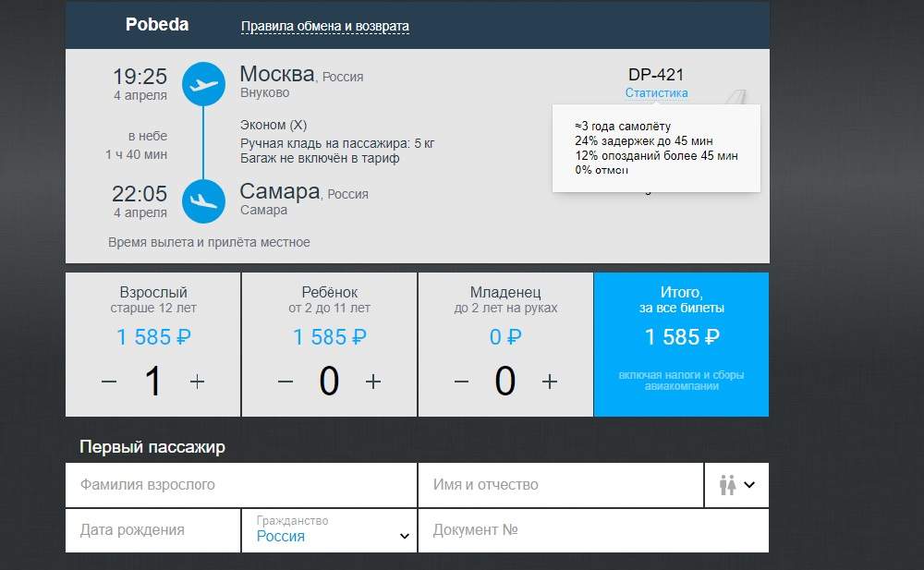The height and width of the screenshot is (570, 924).
Task: Reduce infant passenger count with minus
Action: 462,382
